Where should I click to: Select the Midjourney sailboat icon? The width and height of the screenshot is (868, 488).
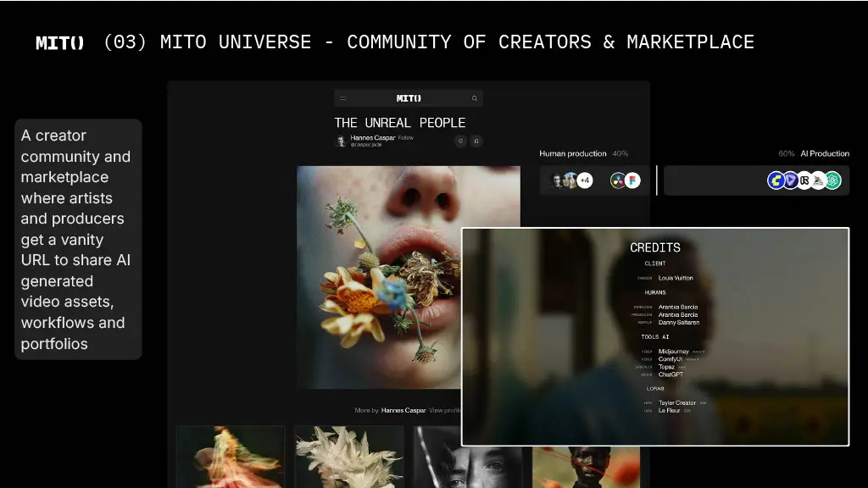[818, 180]
